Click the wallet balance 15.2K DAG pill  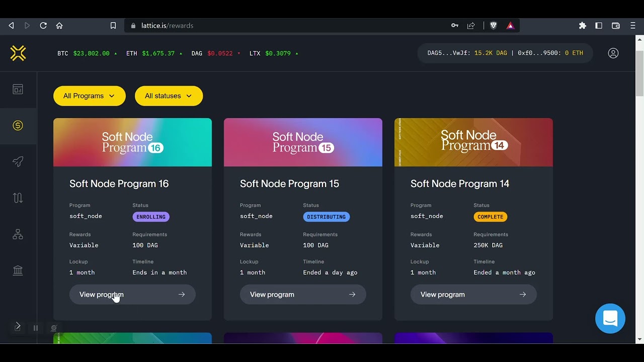[505, 53]
